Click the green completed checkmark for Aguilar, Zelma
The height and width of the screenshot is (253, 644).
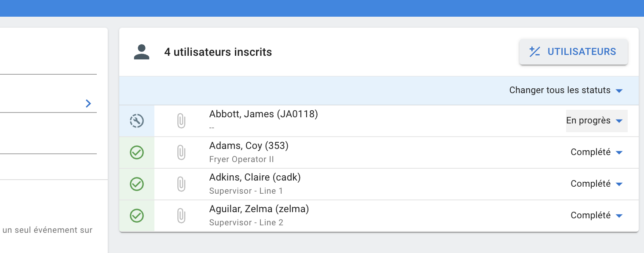click(137, 216)
